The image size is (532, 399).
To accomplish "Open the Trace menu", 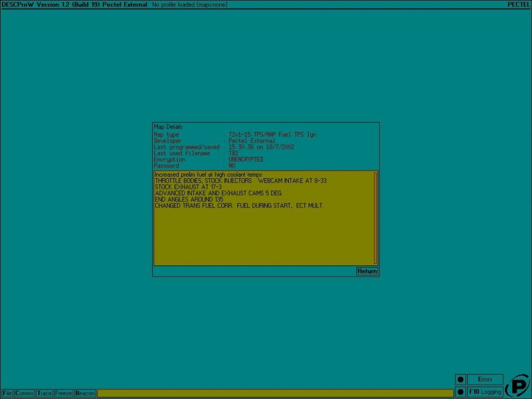I will [x=45, y=393].
